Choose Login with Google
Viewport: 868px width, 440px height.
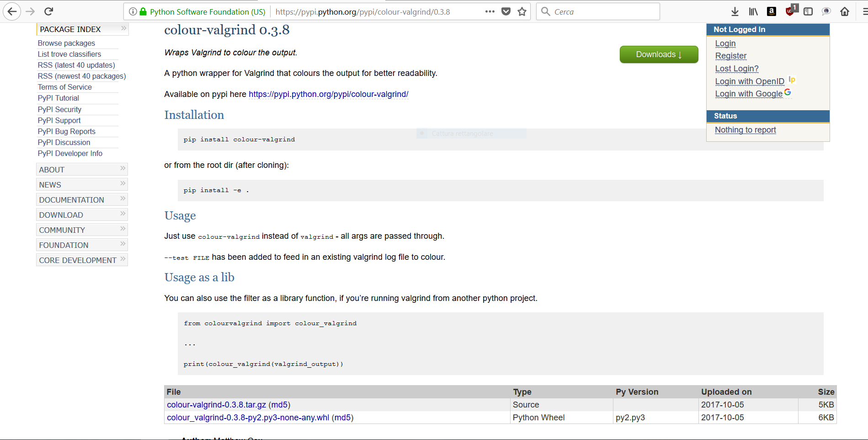click(749, 94)
